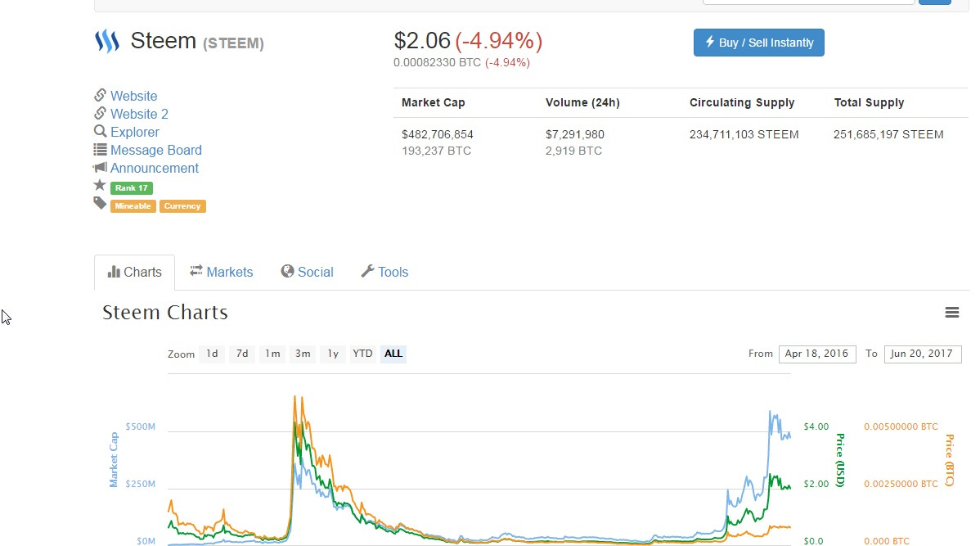Click the bar chart icon on Charts tab
This screenshot has height=546, width=980.
(114, 272)
